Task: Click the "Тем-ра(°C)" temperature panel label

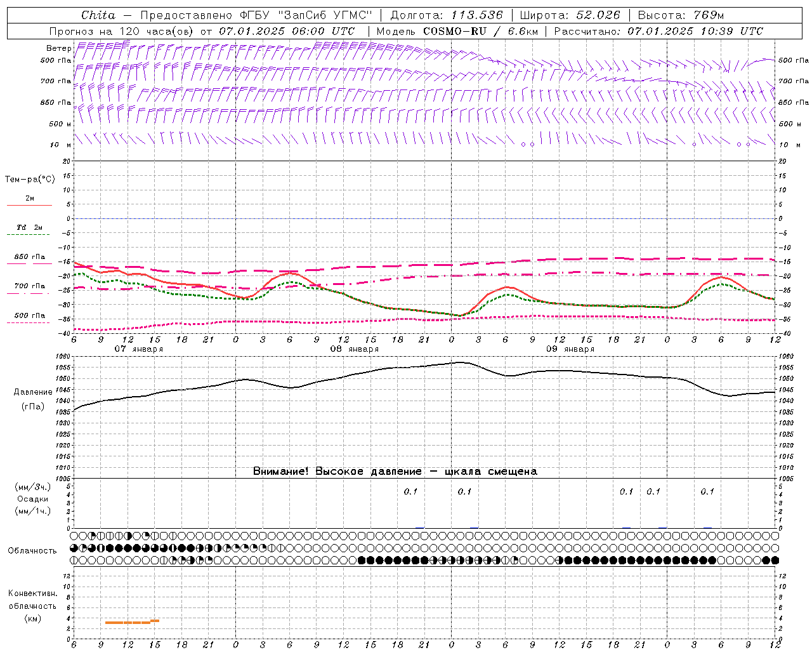Action: 30,180
